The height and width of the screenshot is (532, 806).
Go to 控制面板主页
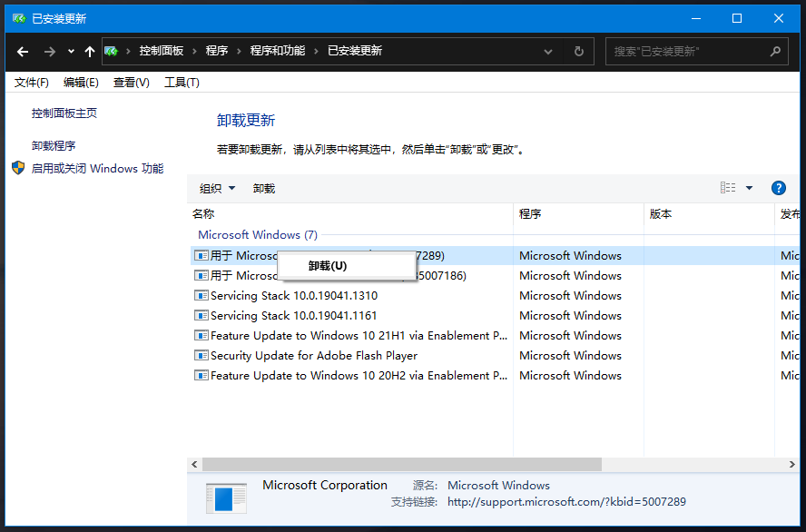(x=64, y=113)
